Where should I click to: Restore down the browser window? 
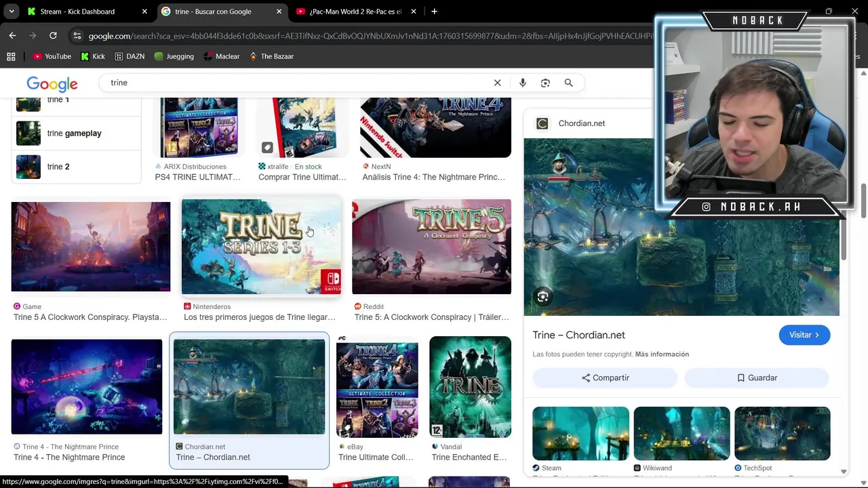click(829, 12)
